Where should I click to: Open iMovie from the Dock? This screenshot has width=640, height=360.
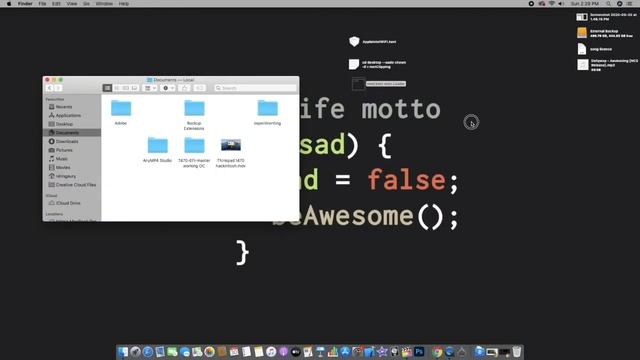(x=382, y=352)
